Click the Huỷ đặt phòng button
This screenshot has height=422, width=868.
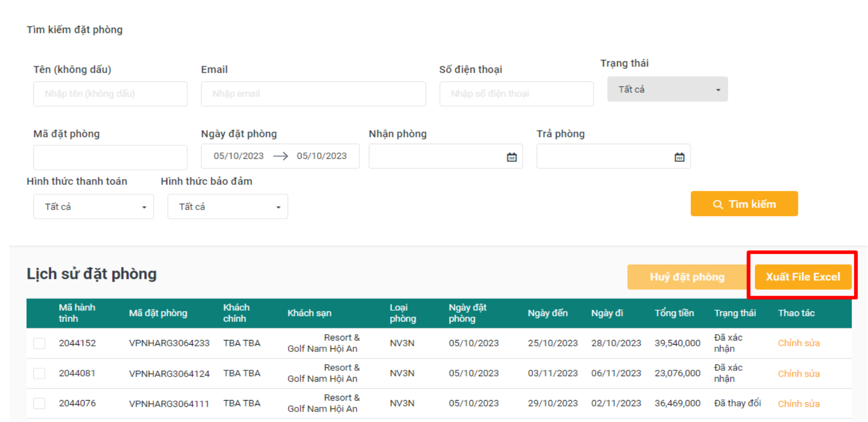coord(687,277)
